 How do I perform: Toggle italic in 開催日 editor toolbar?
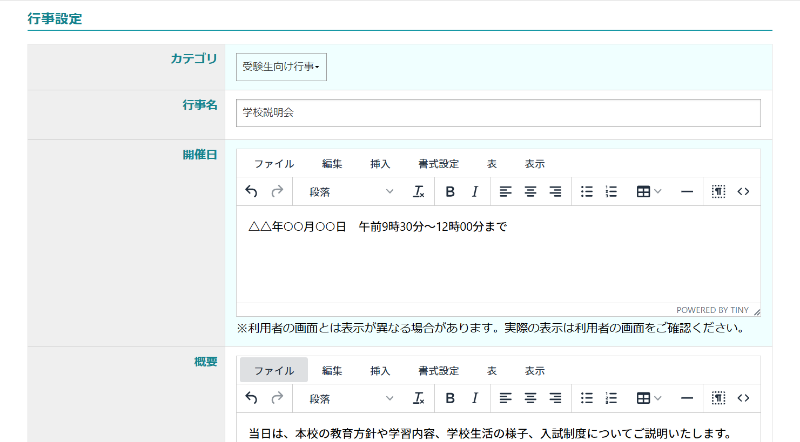[x=475, y=192]
